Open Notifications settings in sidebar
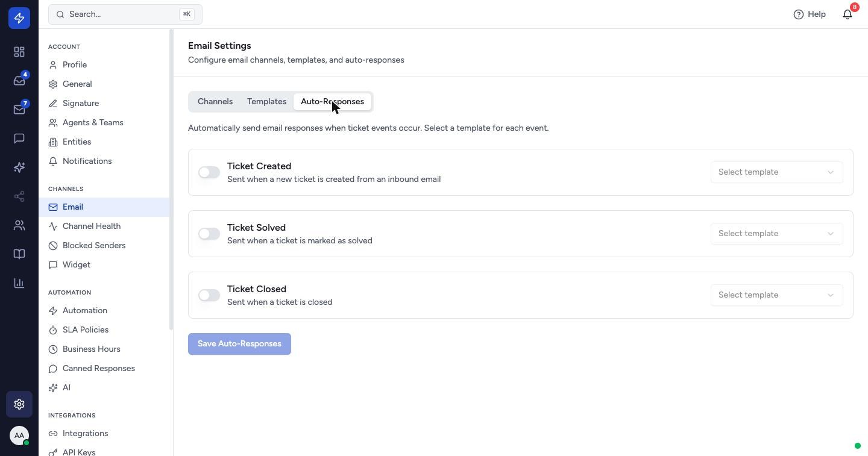Image resolution: width=868 pixels, height=456 pixels. [x=104, y=161]
